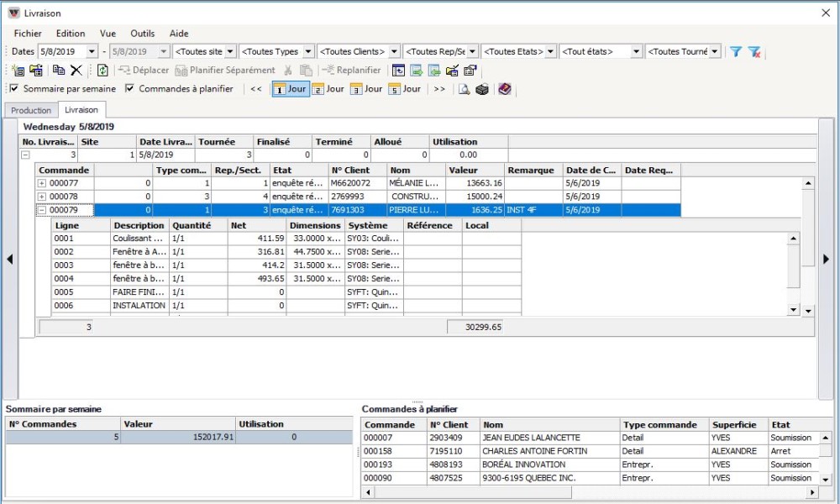Open the Outils menu
This screenshot has height=504, width=840.
[142, 34]
